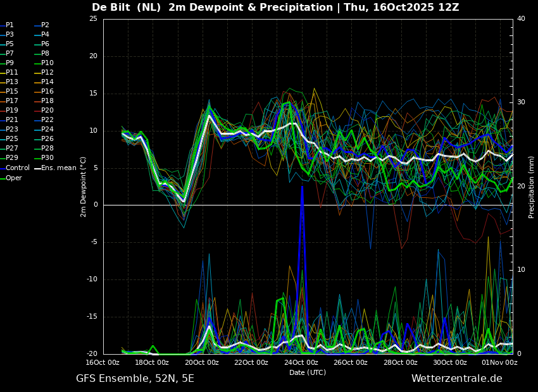
Task: Click the GFS Ensemble, 52N, 5E caption
Action: click(135, 379)
